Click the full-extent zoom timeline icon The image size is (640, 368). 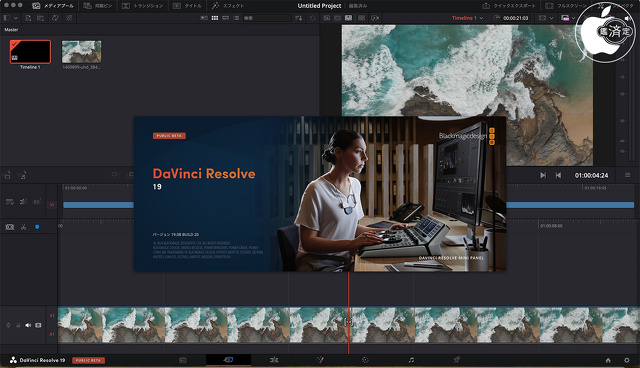(x=9, y=227)
